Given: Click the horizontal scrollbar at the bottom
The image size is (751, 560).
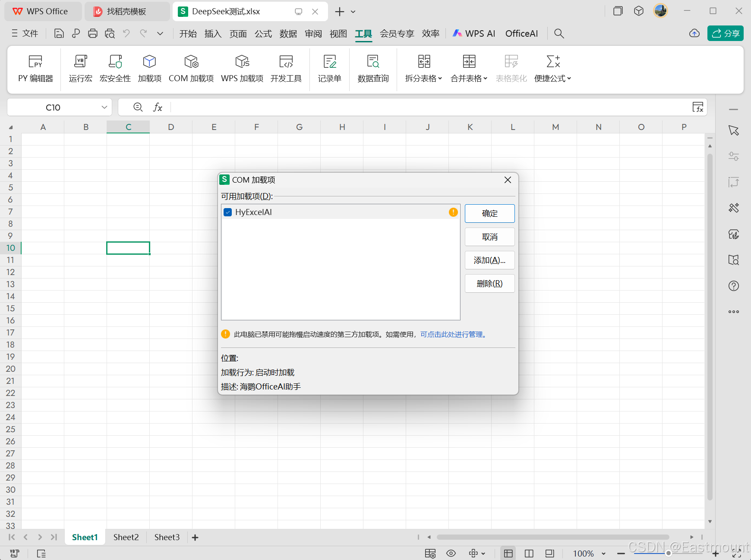Looking at the screenshot, I should click(x=553, y=537).
